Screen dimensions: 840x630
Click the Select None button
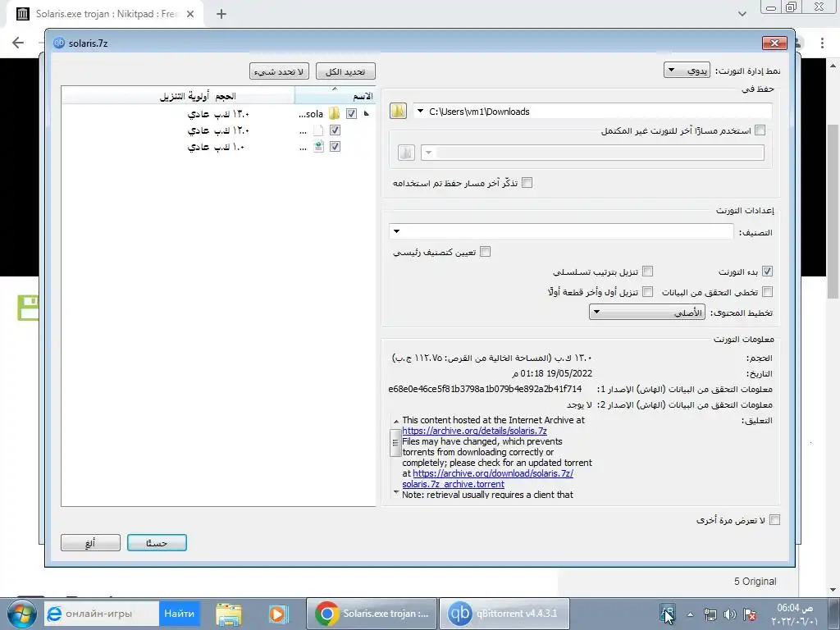[279, 71]
